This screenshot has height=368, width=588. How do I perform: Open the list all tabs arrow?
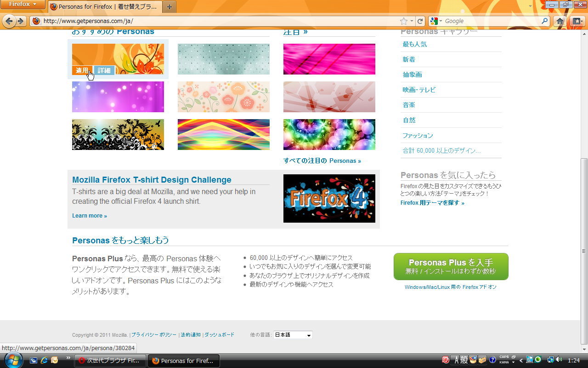tap(530, 6)
